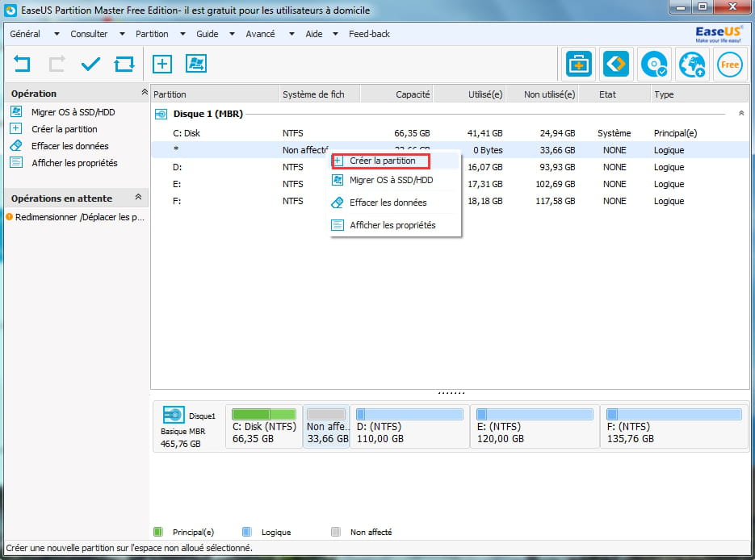Open the Feed-back menu
This screenshot has height=560, width=755.
369,34
